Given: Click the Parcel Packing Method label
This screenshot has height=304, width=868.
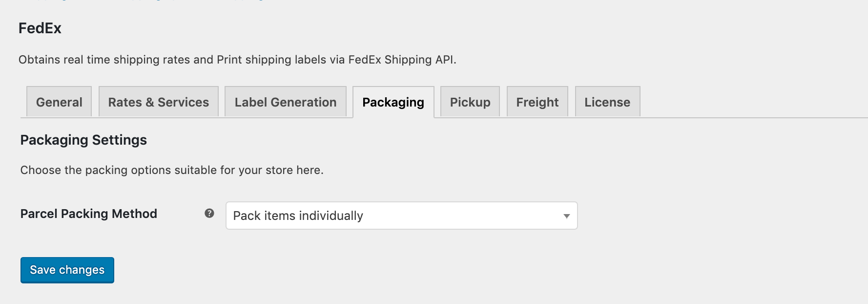Looking at the screenshot, I should click(89, 214).
